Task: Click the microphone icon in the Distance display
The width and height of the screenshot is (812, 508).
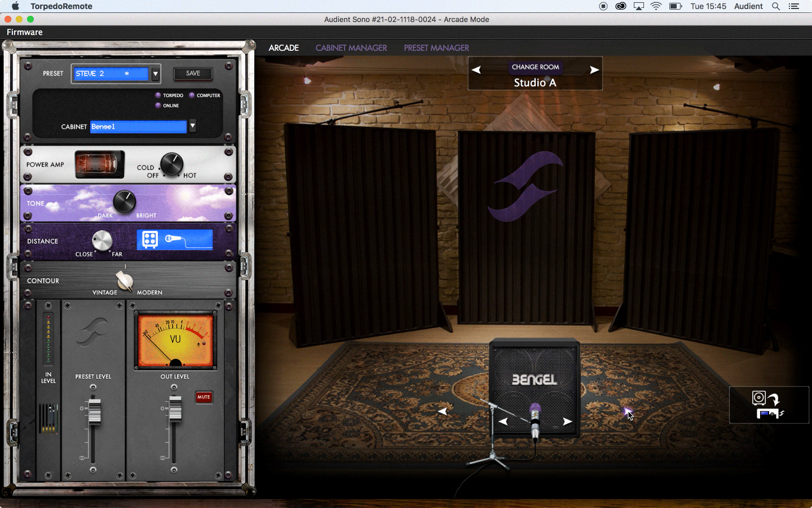Action: (x=174, y=239)
